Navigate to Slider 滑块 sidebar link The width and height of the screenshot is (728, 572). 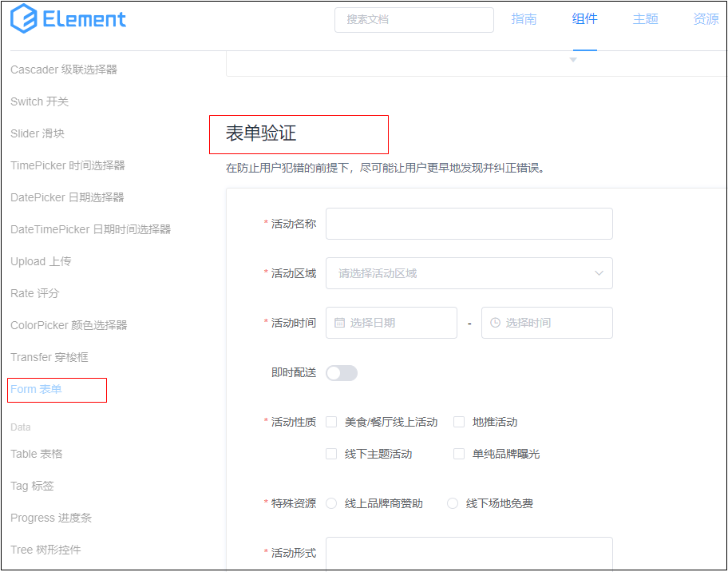[37, 133]
